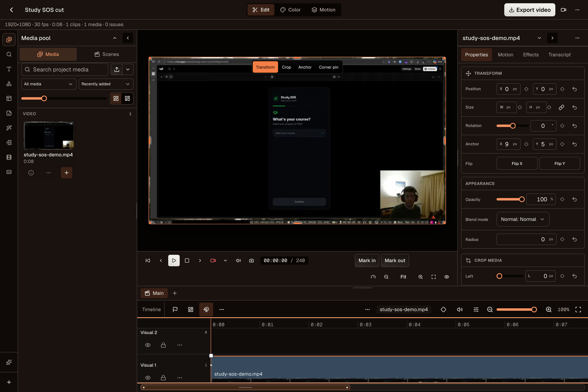
Task: Take a snapshot with the camera icon
Action: 251,261
